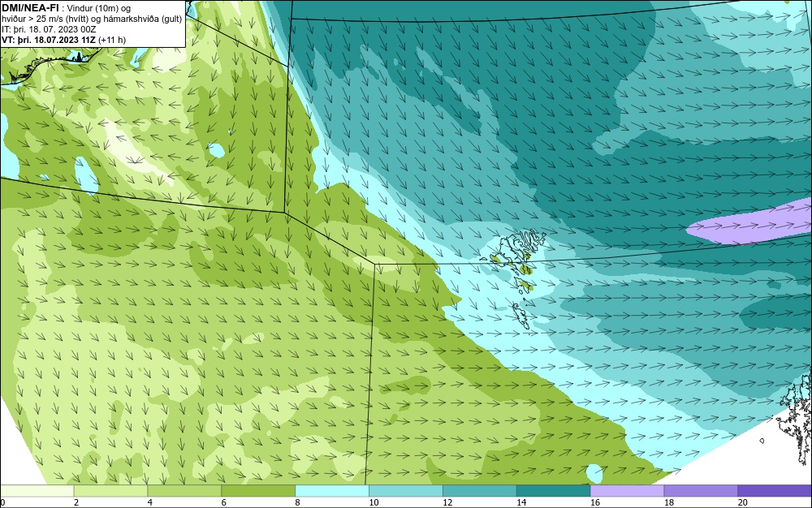Image resolution: width=812 pixels, height=508 pixels.
Task: Click the legend tick label '14'
Action: pyautogui.click(x=521, y=502)
